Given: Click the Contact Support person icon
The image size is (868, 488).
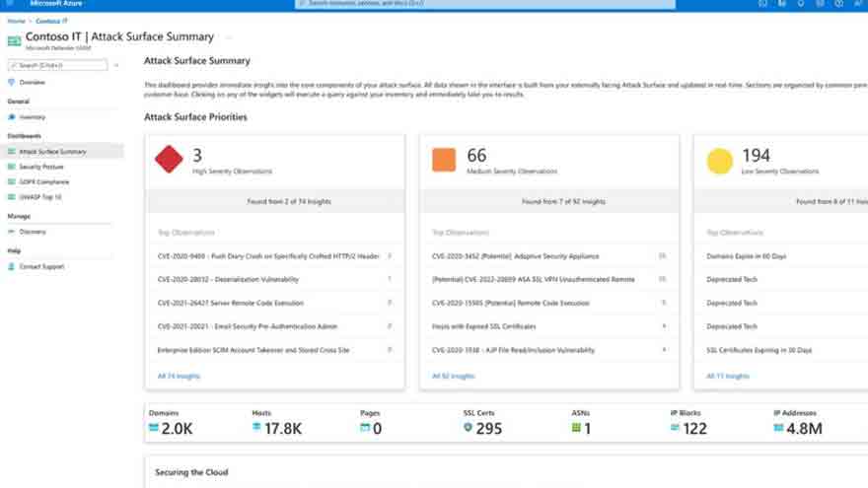Looking at the screenshot, I should coord(11,266).
